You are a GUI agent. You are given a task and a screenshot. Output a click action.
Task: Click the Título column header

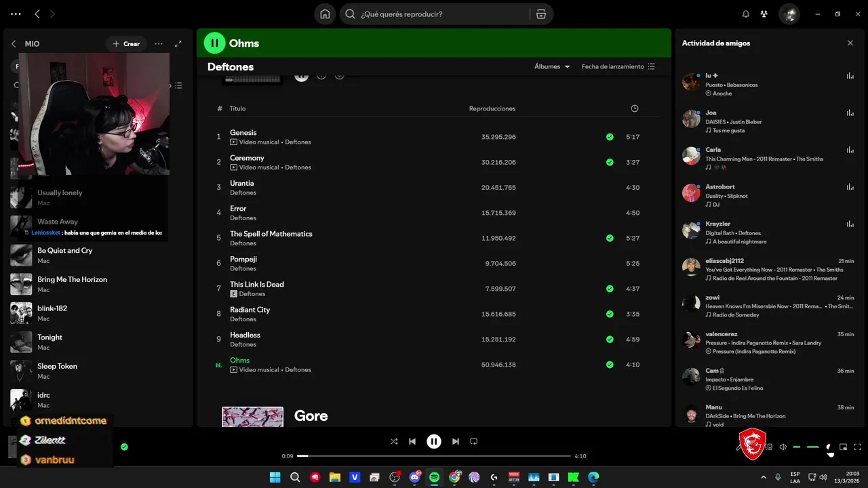tap(237, 108)
